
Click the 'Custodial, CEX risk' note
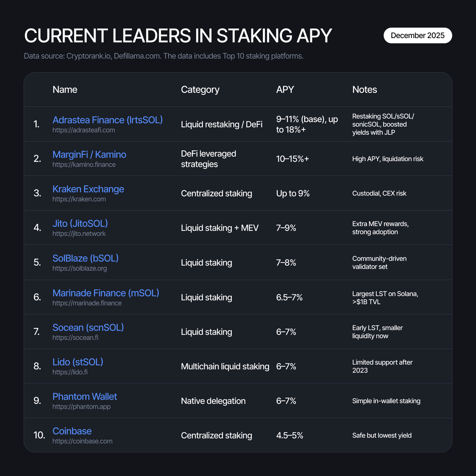(379, 193)
